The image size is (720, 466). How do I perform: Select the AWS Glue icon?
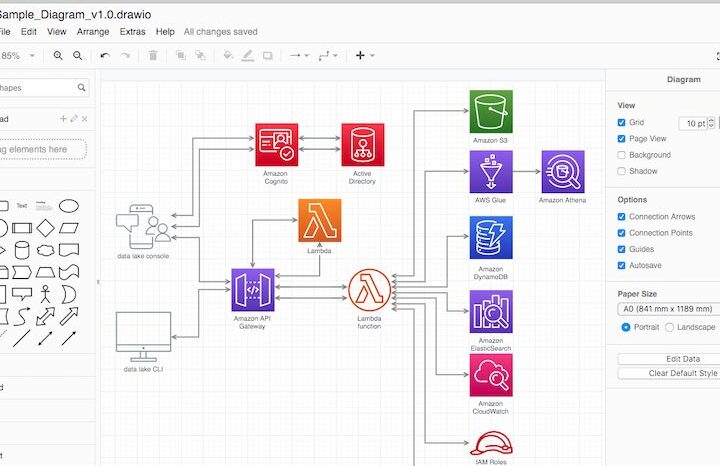pyautogui.click(x=491, y=172)
